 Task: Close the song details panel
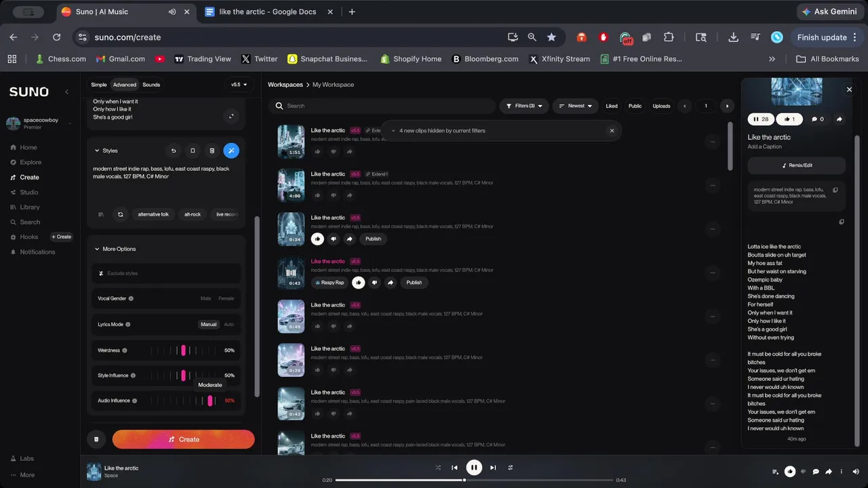click(849, 89)
